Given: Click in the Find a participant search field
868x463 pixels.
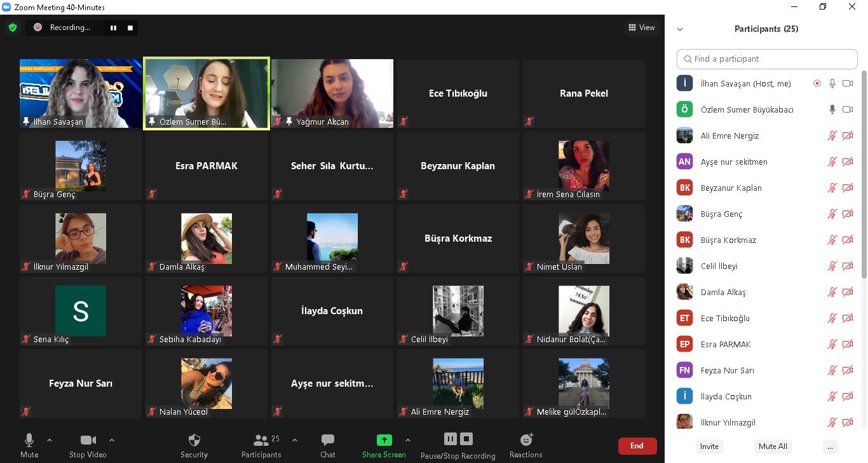Looking at the screenshot, I should (767, 59).
